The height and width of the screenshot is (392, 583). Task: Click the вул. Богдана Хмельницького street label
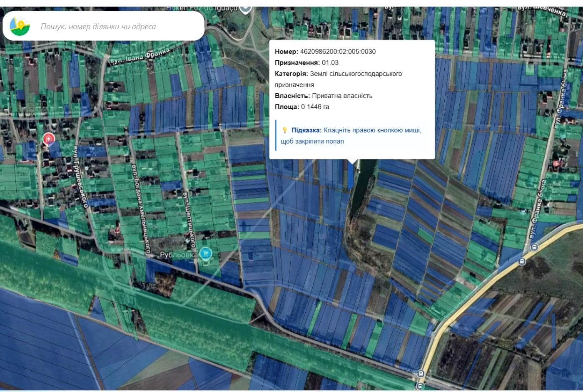click(x=140, y=208)
